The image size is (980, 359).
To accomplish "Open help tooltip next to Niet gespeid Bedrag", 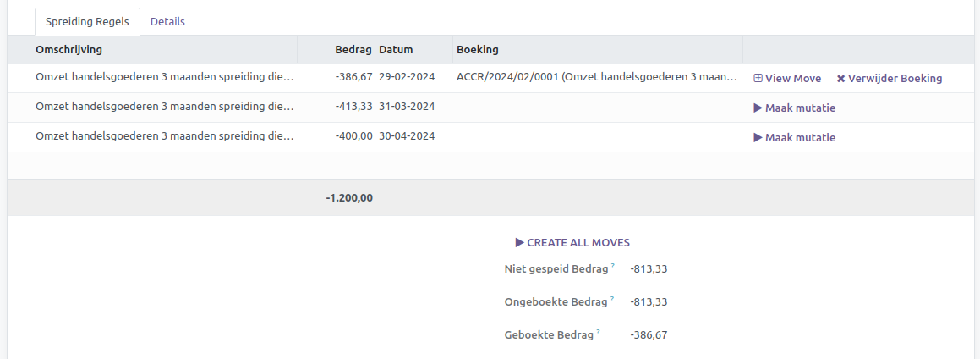I will (x=612, y=267).
